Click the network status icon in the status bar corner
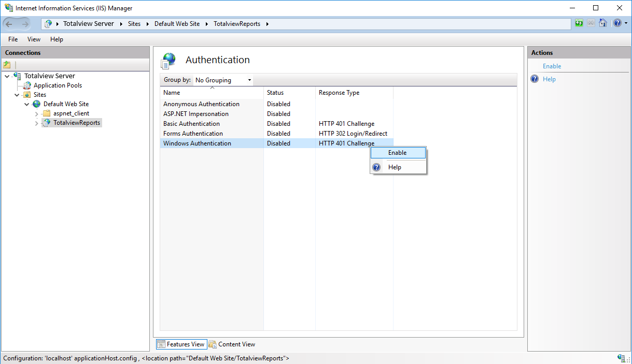Image resolution: width=632 pixels, height=364 pixels. (622, 358)
